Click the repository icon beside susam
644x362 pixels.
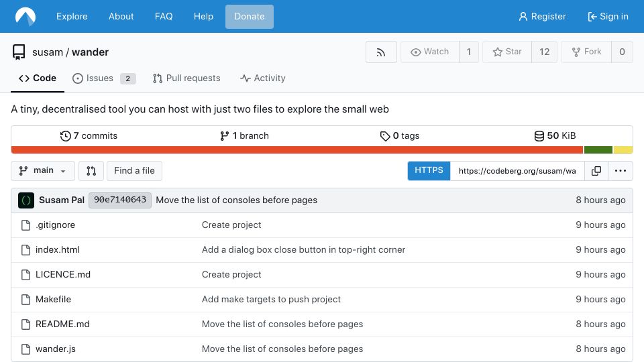click(19, 52)
